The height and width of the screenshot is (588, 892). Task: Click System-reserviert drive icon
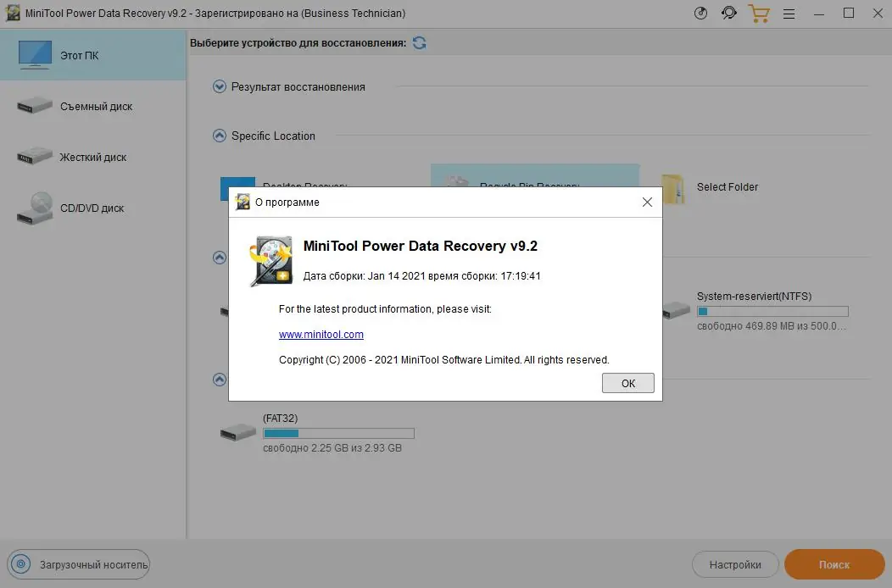pos(677,310)
